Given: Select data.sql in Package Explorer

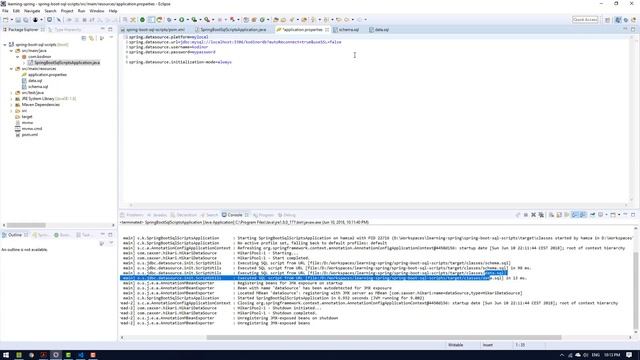Looking at the screenshot, I should point(32,80).
